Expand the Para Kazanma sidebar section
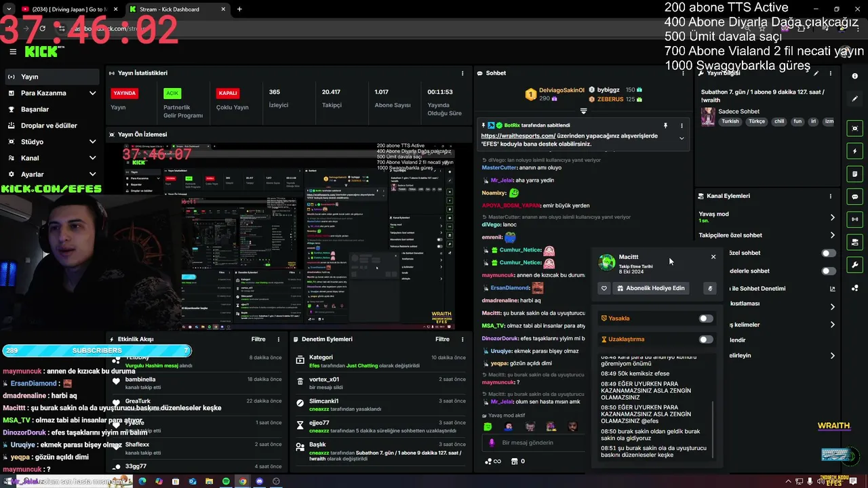868x488 pixels. [x=92, y=93]
